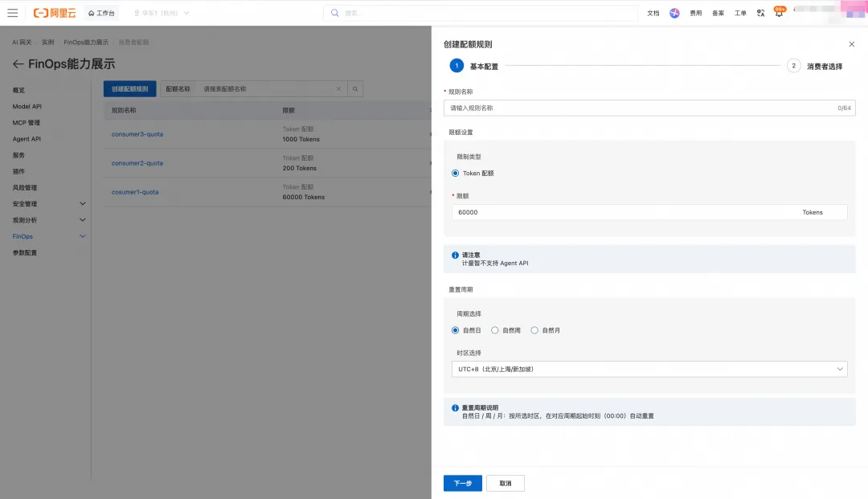Screen dimensions: 868x499
Task: Click the magnifier search icon for quotas
Action: point(355,88)
